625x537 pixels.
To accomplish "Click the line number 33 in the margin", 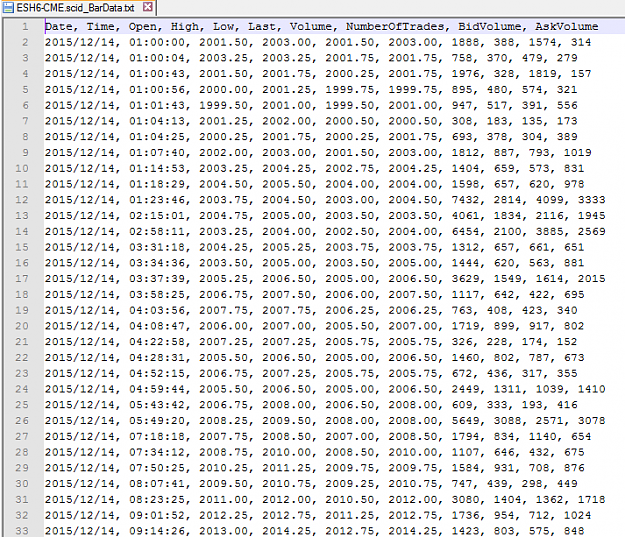I will tap(22, 531).
